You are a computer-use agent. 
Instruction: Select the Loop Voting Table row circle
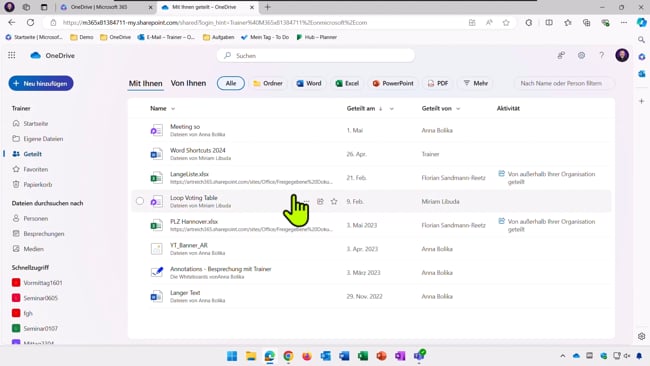pos(140,201)
